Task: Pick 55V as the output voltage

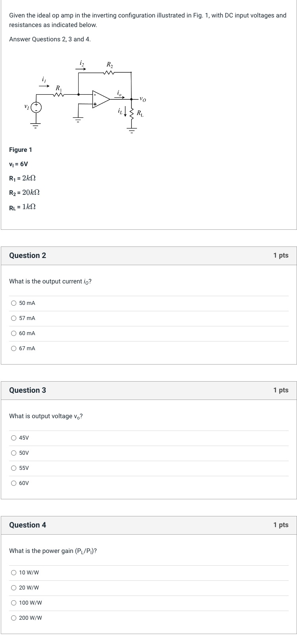Action: click(14, 468)
